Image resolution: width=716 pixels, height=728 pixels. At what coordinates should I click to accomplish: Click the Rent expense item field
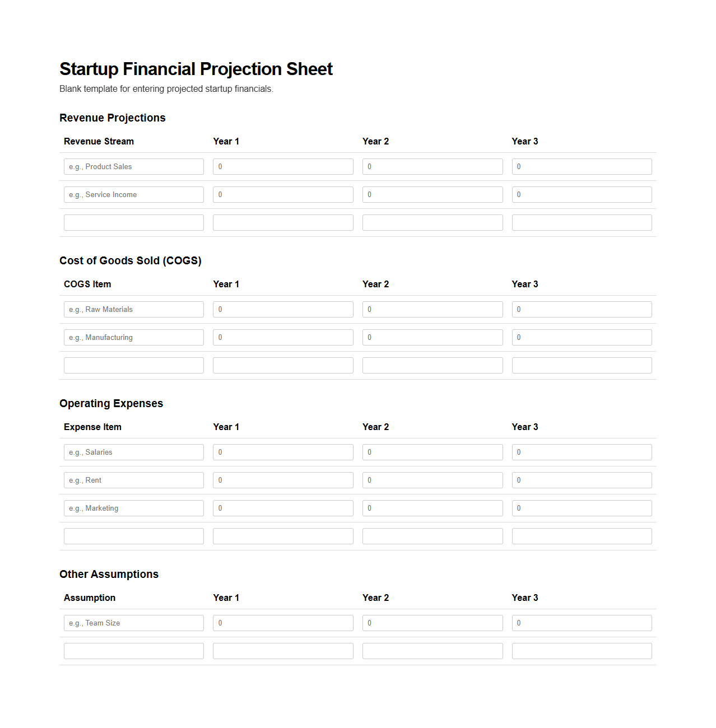(x=133, y=480)
